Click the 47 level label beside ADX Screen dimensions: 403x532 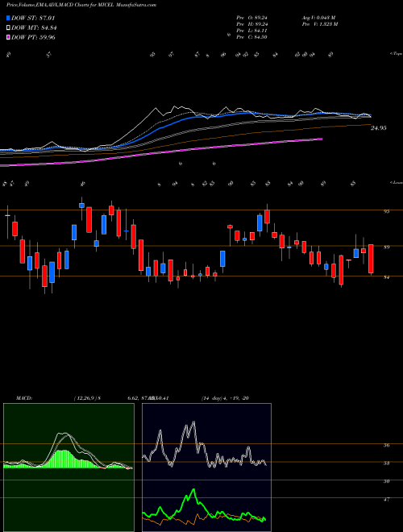pos(386,500)
